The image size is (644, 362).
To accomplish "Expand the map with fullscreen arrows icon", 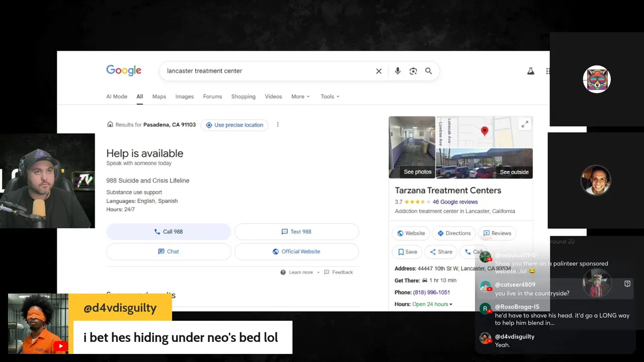I will (525, 124).
